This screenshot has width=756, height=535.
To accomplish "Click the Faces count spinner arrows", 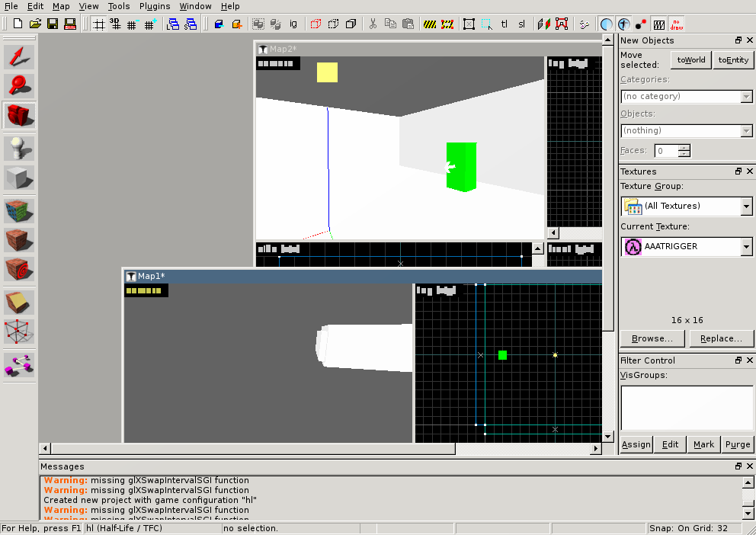I will [684, 151].
